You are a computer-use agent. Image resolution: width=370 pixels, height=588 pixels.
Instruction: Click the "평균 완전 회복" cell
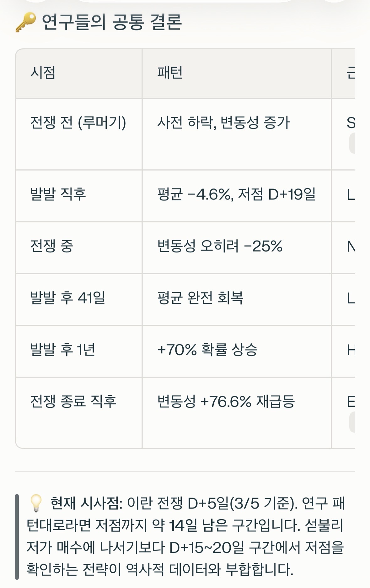click(200, 298)
